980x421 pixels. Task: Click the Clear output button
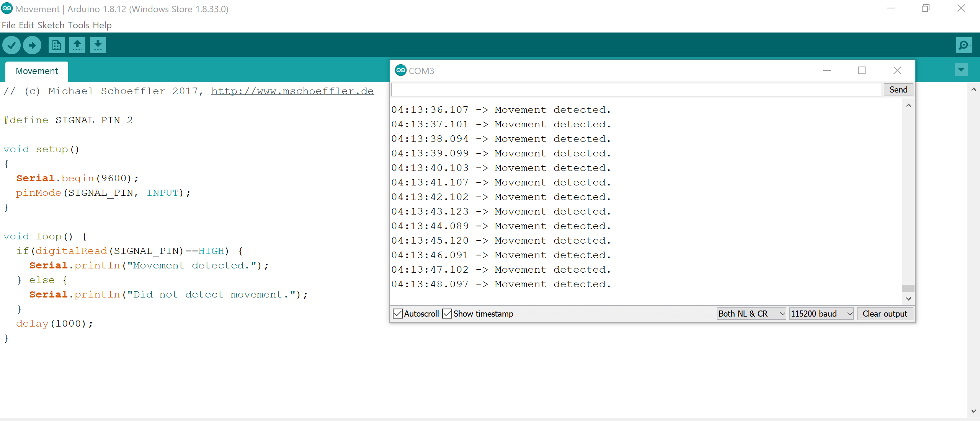coord(885,314)
